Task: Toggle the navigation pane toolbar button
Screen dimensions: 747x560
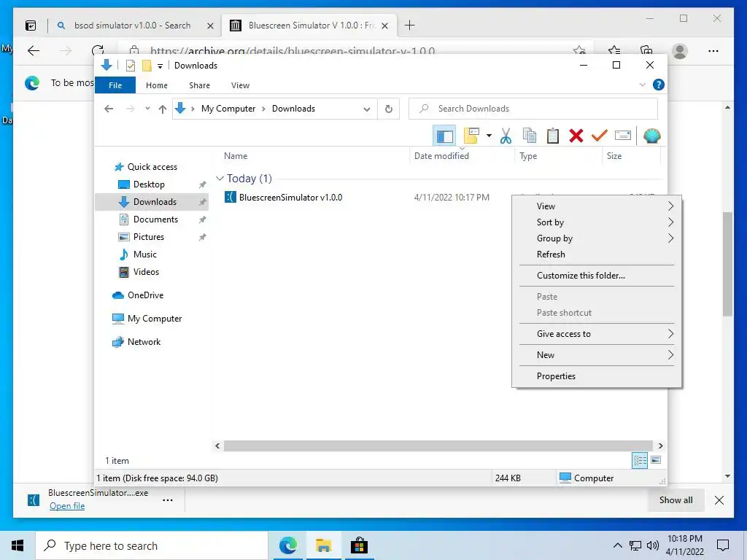Action: (x=444, y=136)
